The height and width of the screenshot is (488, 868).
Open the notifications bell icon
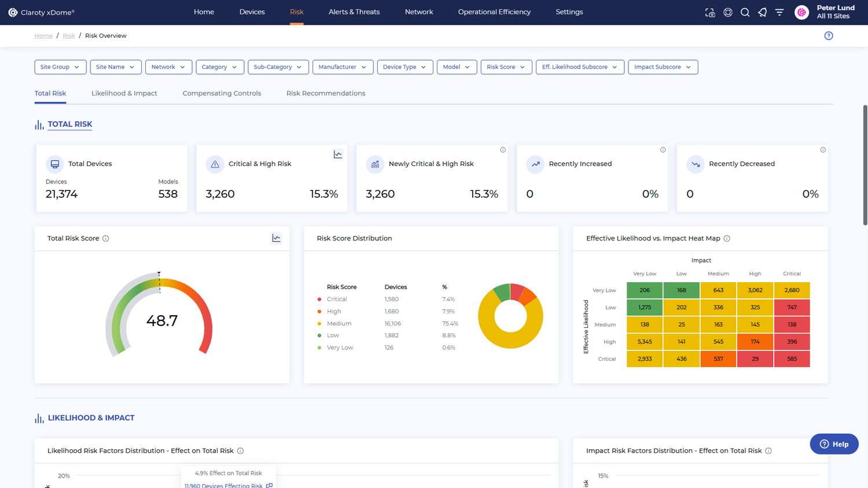pyautogui.click(x=763, y=12)
